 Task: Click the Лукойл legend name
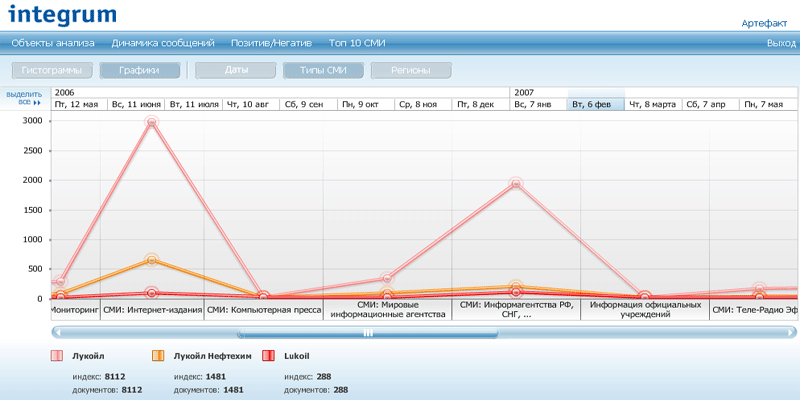tap(88, 357)
